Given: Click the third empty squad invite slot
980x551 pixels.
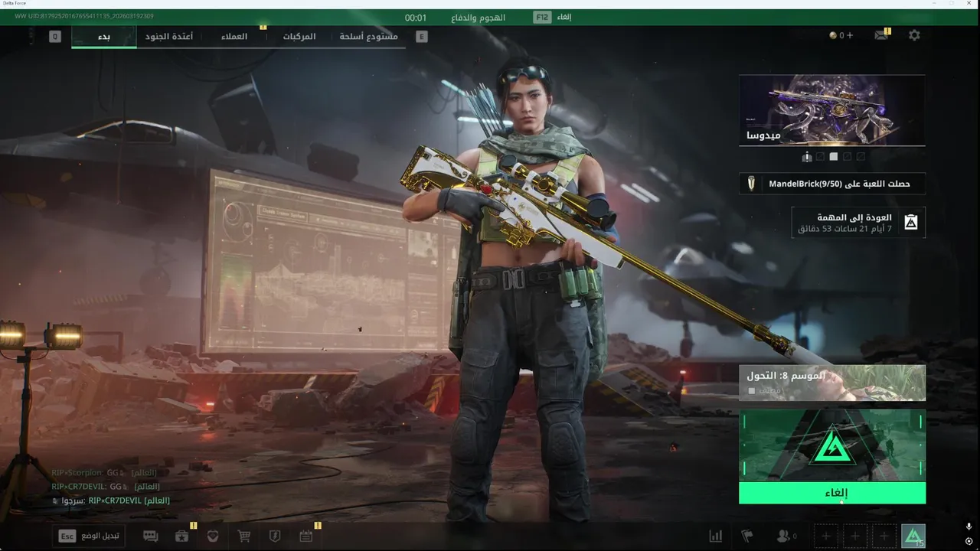Looking at the screenshot, I should coord(884,536).
